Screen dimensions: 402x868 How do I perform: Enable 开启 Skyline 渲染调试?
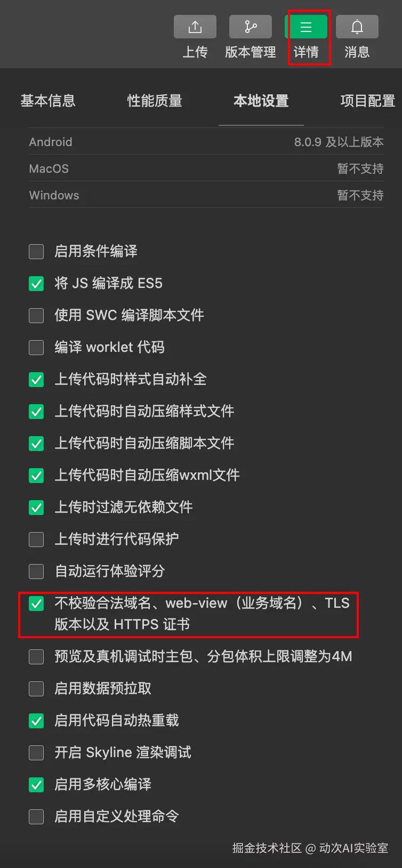coord(36,752)
